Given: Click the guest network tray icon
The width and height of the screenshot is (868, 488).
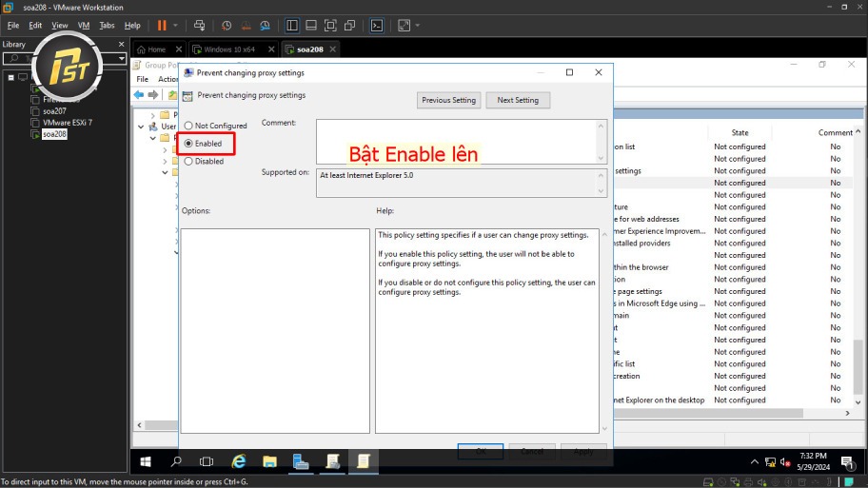Looking at the screenshot, I should (x=770, y=462).
